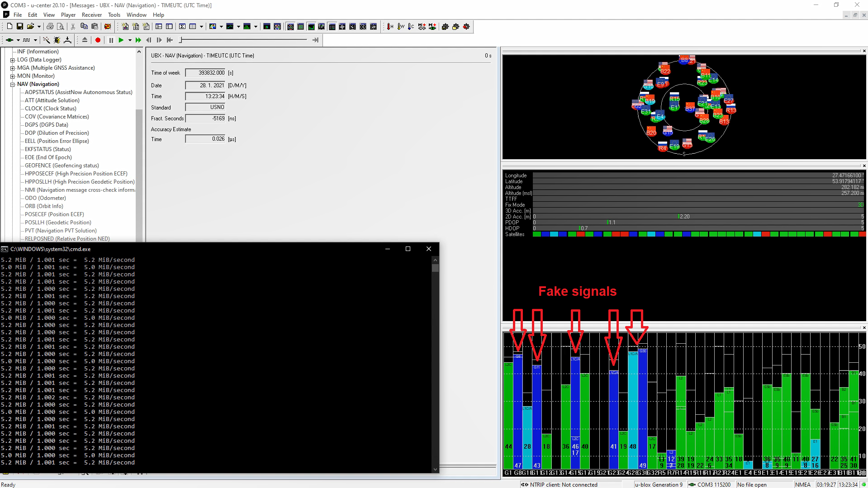Select ORB (Orbit Info) message
Screen dimensions: 868x488
coord(44,206)
